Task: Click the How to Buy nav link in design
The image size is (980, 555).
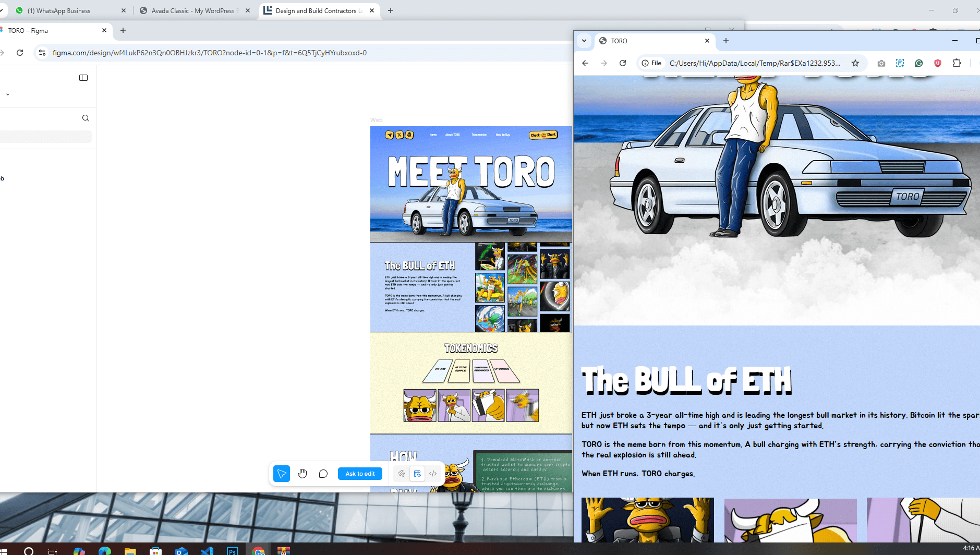Action: 503,135
